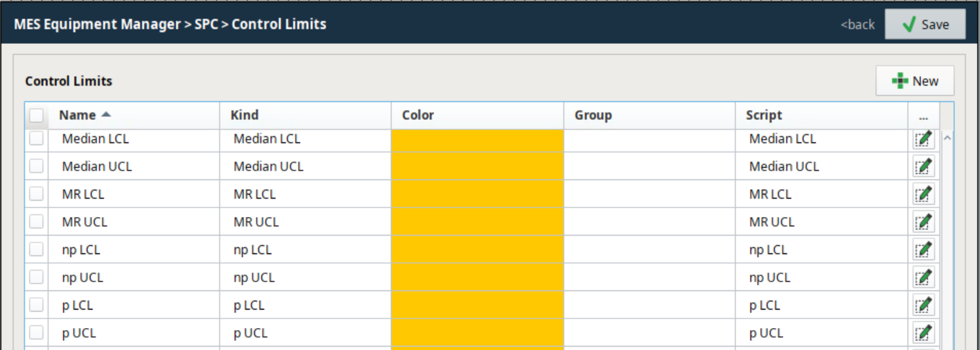
Task: Click the scrollbar up arrow
Action: pos(947,138)
